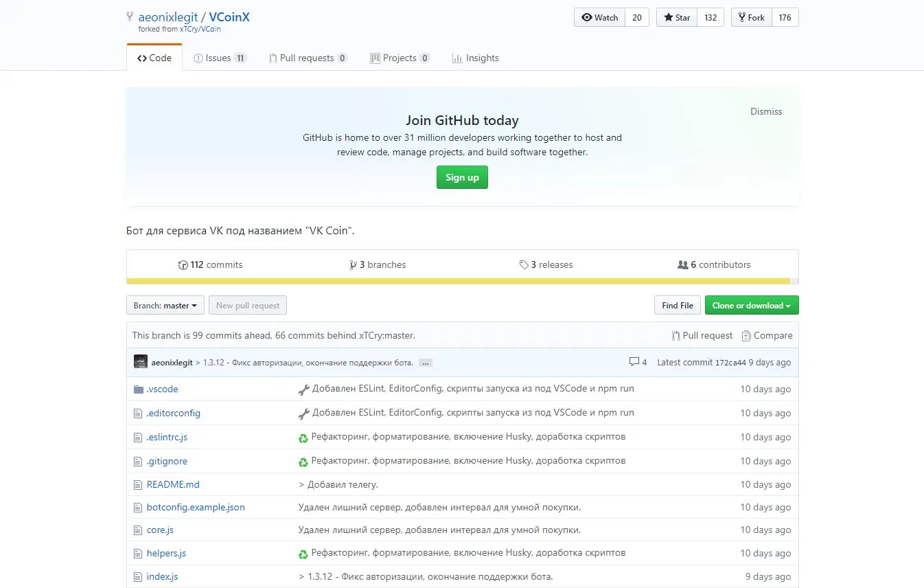Open the helpers.js file
Screen dimensions: 924x588
pos(166,554)
